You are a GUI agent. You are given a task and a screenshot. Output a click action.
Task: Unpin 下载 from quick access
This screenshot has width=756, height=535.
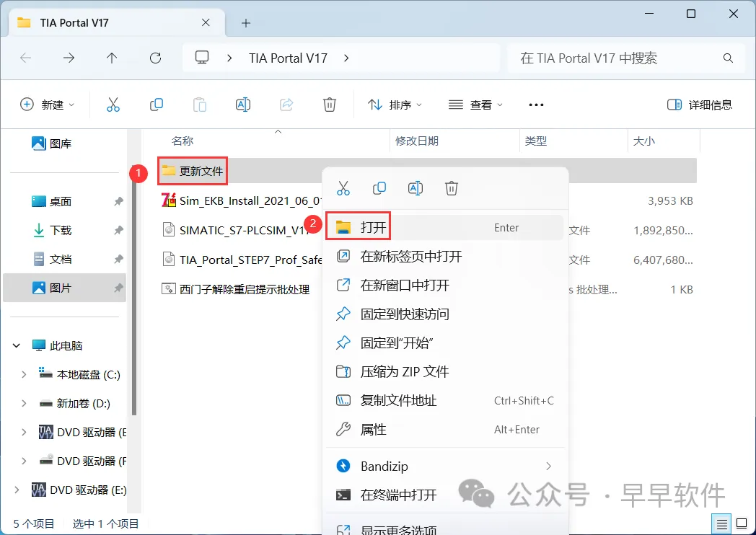click(x=118, y=231)
